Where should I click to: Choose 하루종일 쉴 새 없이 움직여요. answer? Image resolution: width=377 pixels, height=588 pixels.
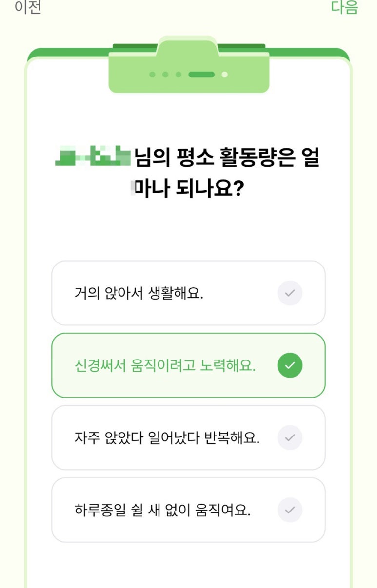point(188,510)
